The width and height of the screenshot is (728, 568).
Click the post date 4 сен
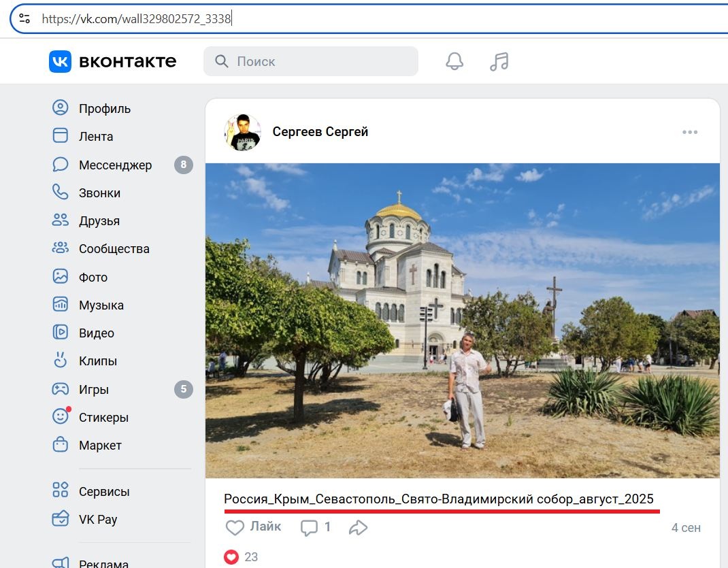click(x=685, y=528)
